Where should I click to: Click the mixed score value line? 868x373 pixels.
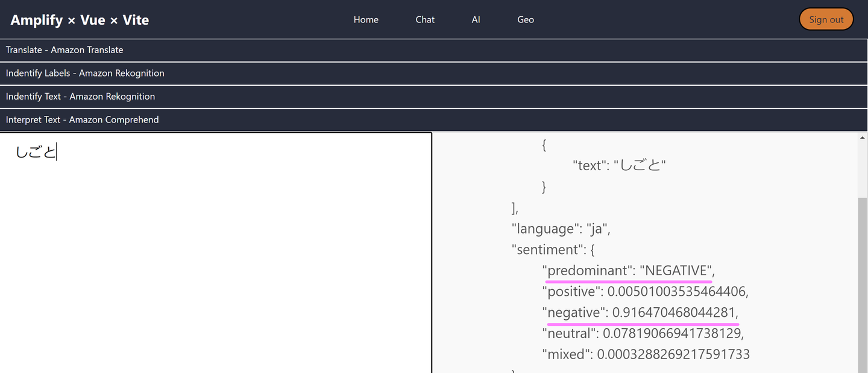coord(646,354)
